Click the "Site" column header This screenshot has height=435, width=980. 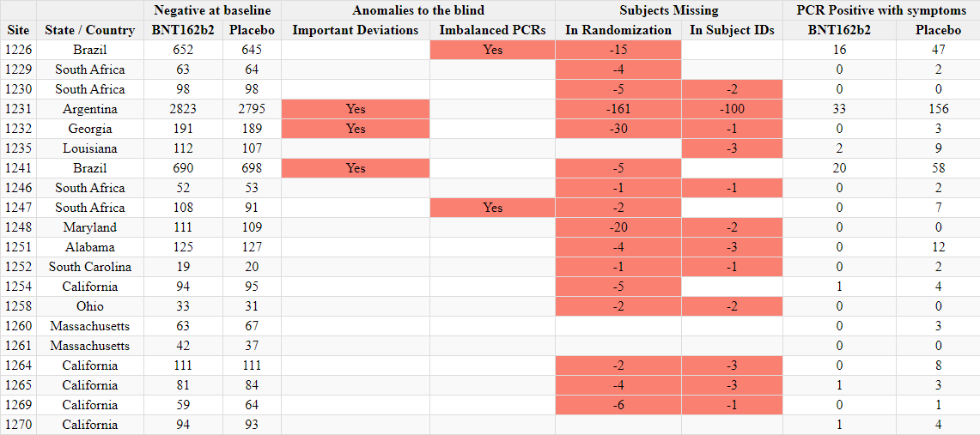click(18, 30)
